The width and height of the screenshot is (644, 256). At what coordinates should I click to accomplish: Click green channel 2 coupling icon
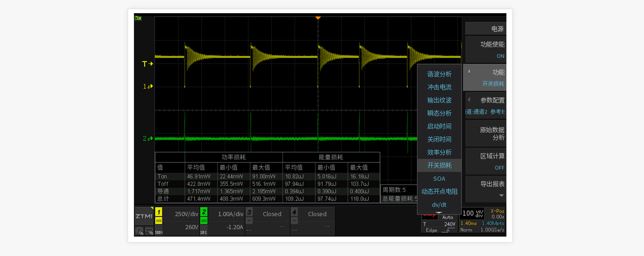[204, 221]
